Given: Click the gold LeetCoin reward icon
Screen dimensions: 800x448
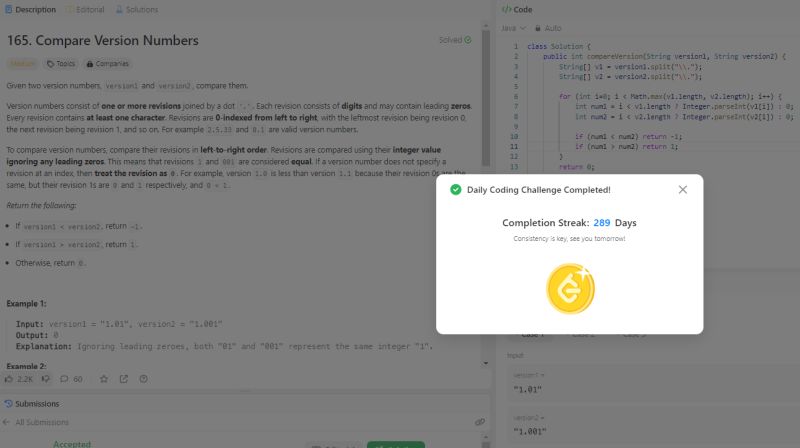Looking at the screenshot, I should click(x=570, y=288).
